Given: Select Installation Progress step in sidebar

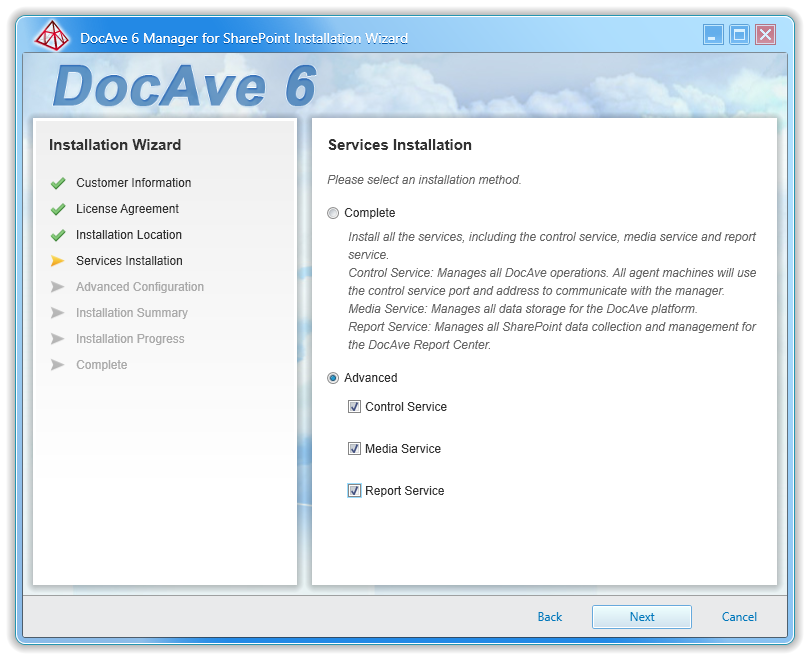Looking at the screenshot, I should [x=130, y=339].
